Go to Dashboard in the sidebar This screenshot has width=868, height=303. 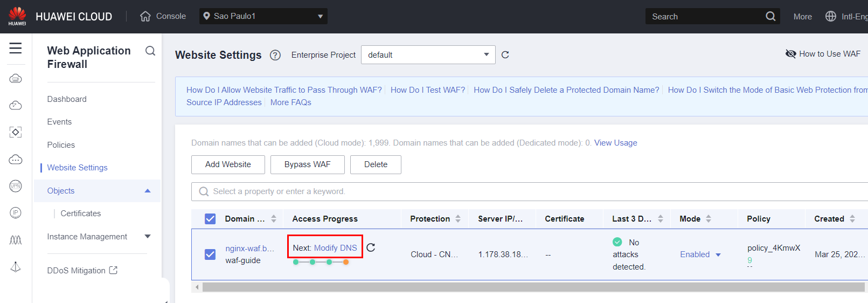67,99
